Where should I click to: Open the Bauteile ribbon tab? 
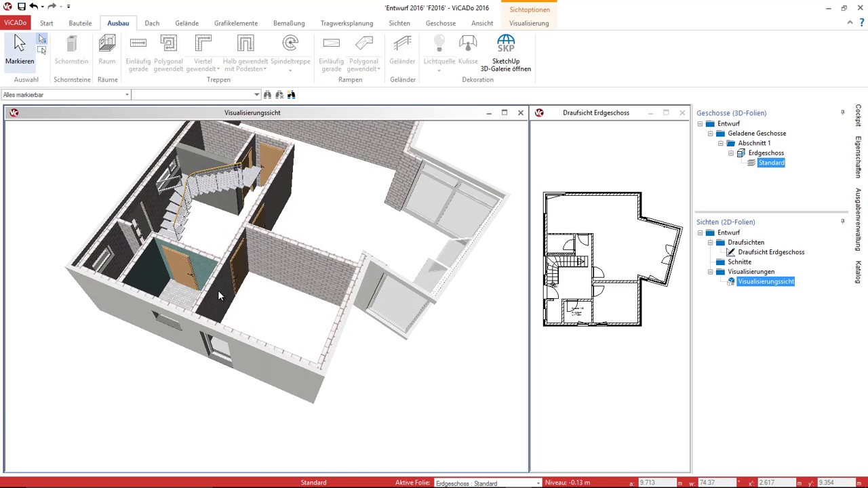pyautogui.click(x=80, y=23)
